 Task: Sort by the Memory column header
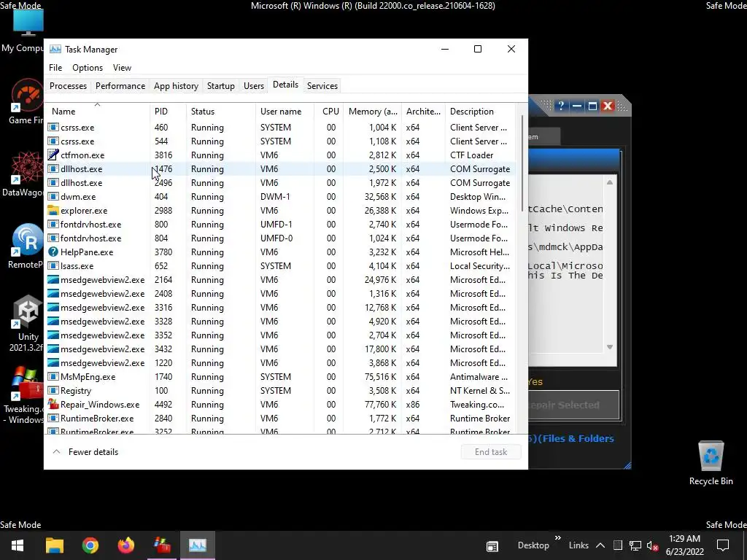tap(373, 112)
